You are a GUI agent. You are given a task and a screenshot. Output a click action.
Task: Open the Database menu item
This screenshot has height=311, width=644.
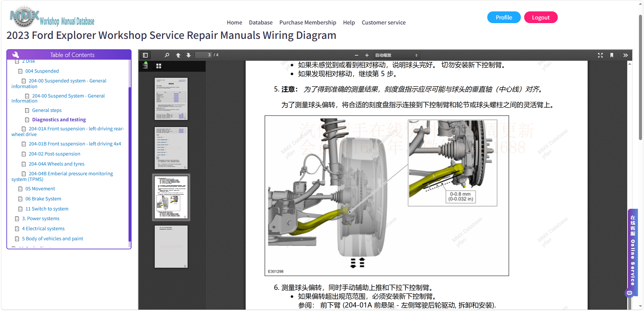pyautogui.click(x=260, y=22)
